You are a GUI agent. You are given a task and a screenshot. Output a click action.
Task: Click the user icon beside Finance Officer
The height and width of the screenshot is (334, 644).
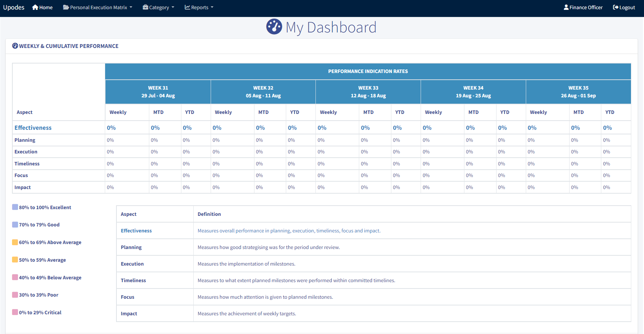pos(566,7)
